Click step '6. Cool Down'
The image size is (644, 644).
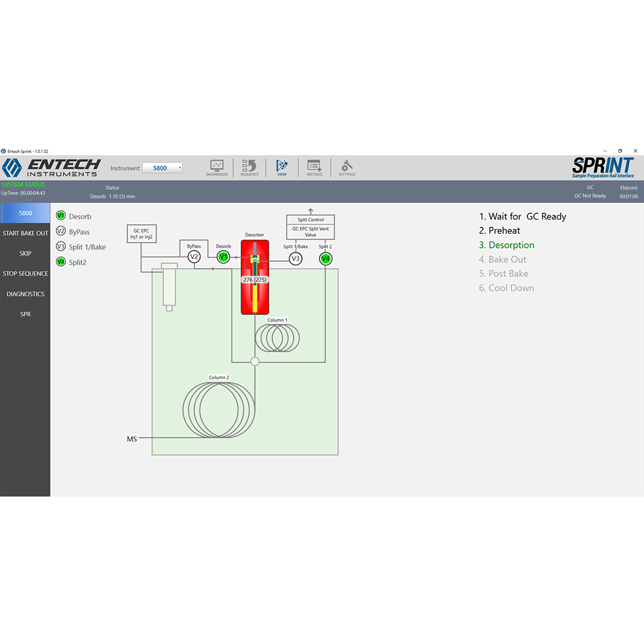click(x=506, y=288)
